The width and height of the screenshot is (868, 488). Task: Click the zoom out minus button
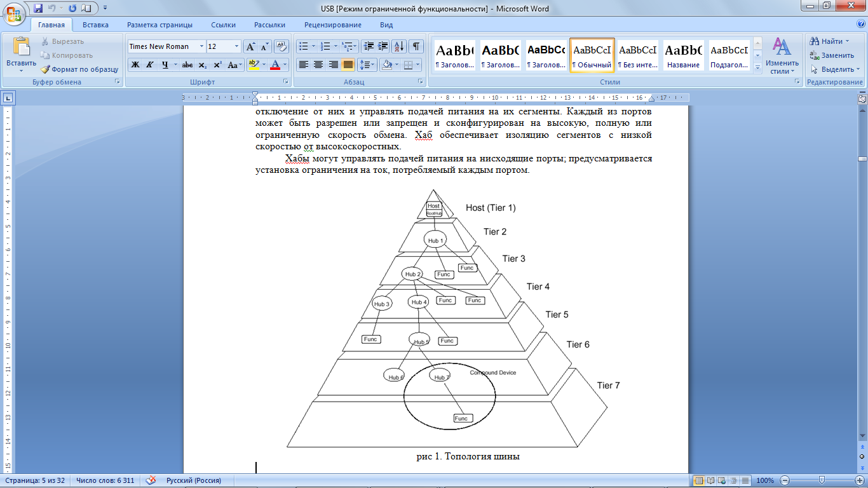click(785, 480)
